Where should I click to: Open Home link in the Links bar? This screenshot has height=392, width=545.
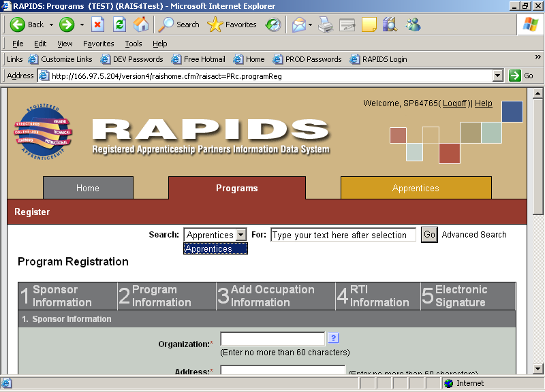pos(249,59)
